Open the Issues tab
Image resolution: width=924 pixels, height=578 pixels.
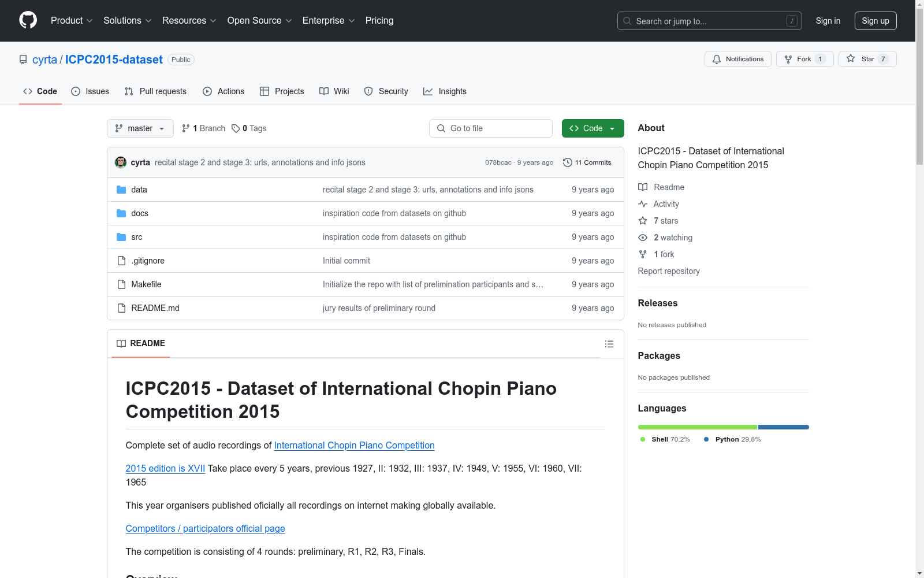pos(90,91)
